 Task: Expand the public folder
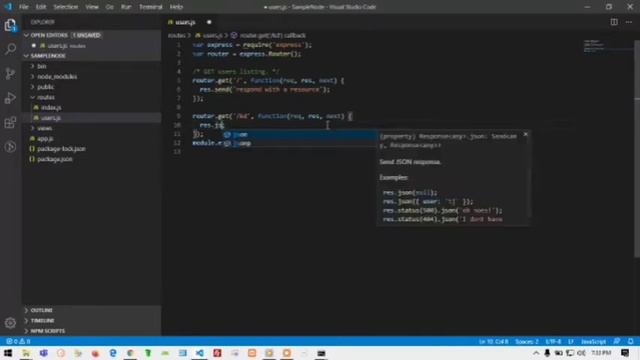click(91, 87)
